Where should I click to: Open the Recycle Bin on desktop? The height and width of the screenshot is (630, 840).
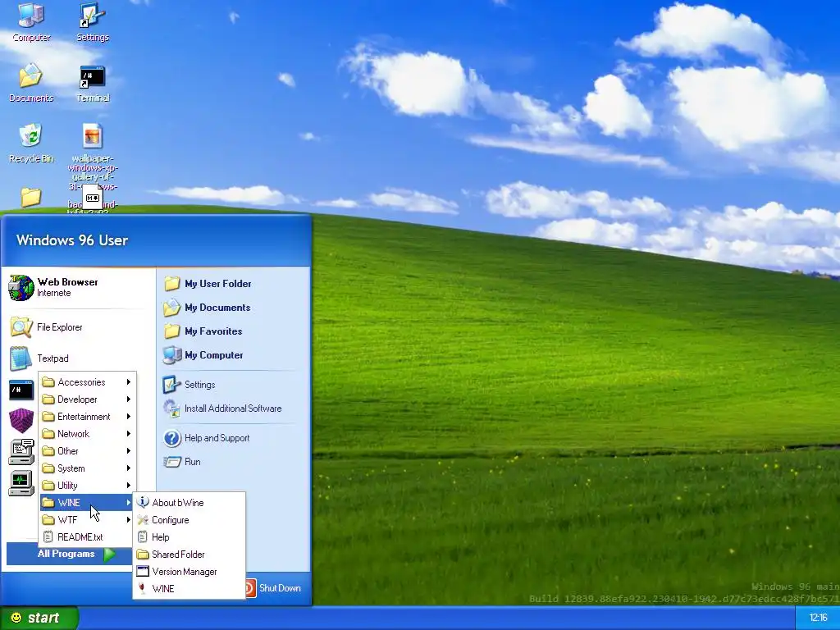click(31, 143)
